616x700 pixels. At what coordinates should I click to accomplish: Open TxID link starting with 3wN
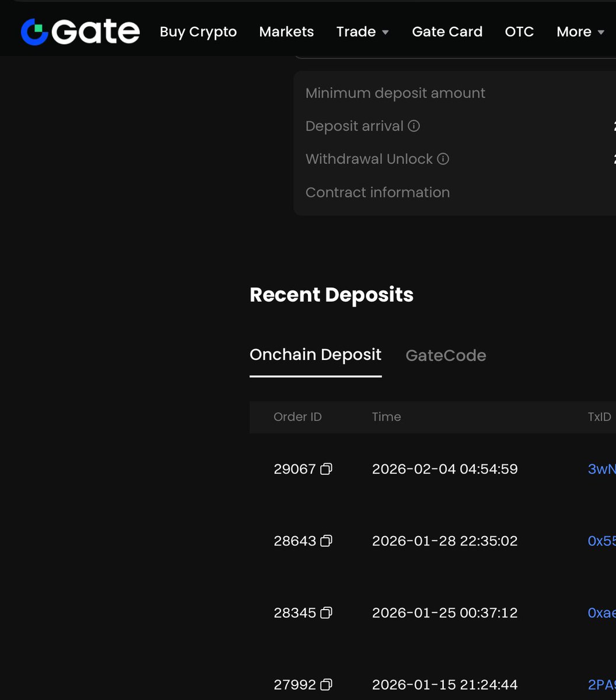pyautogui.click(x=601, y=469)
